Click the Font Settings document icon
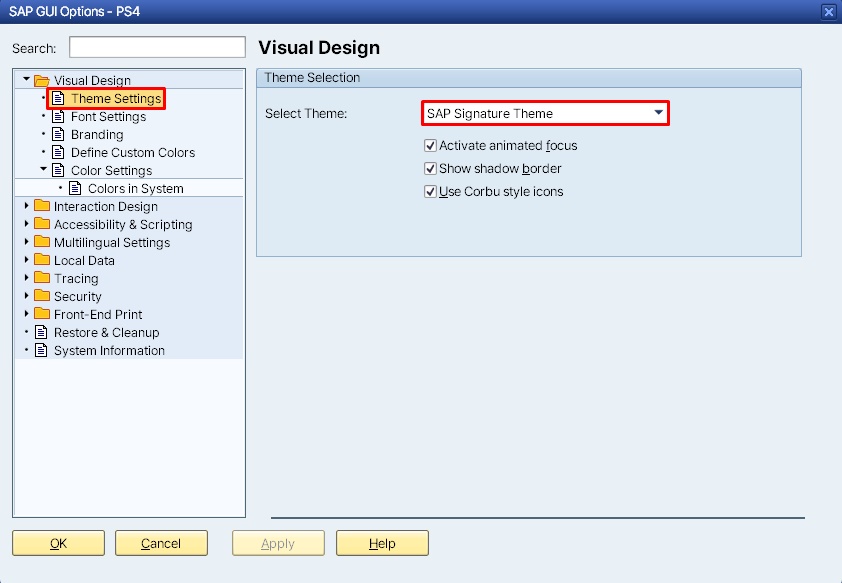Viewport: 842px width, 583px height. pos(58,116)
